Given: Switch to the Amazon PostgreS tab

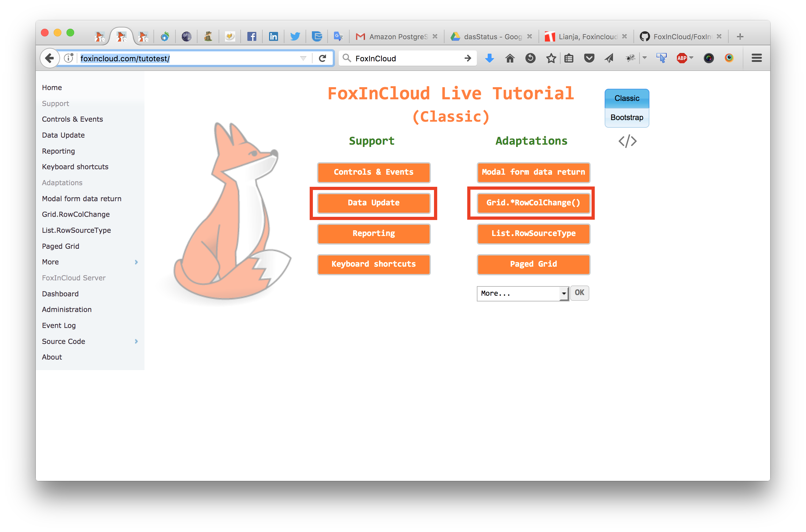Looking at the screenshot, I should pyautogui.click(x=396, y=36).
